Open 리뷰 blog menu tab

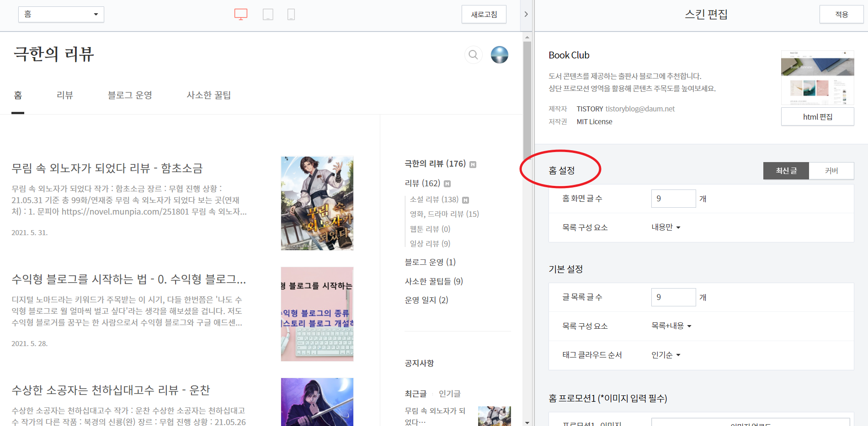(x=65, y=95)
